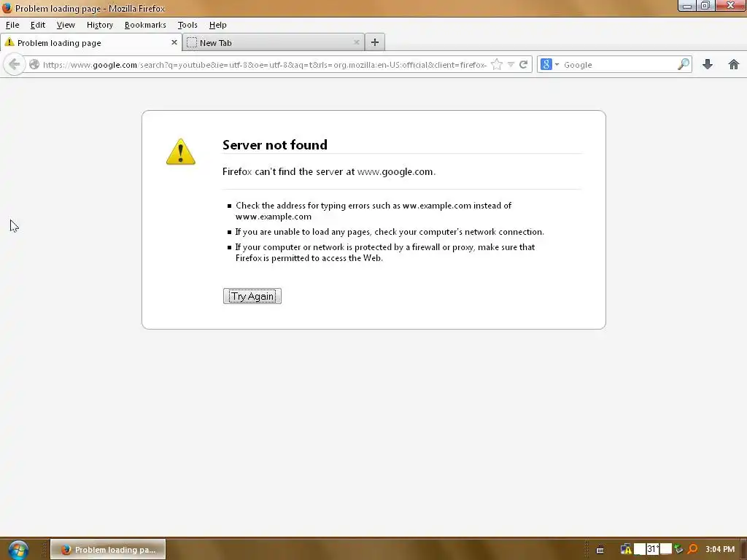Select the Problem loading page tab
Image resolution: width=747 pixels, height=560 pixels.
pos(90,42)
